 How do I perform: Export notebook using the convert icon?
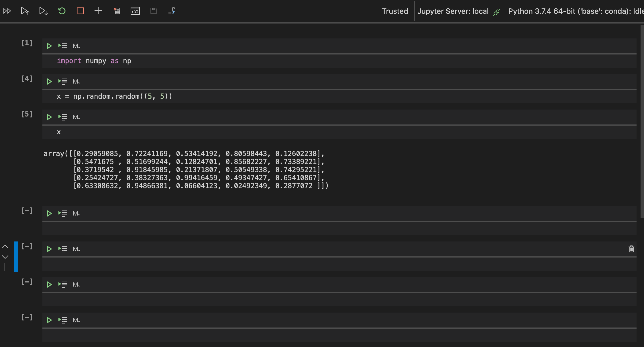pos(172,11)
